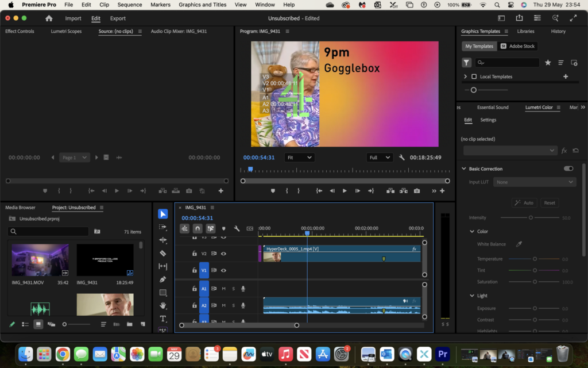
Task: Click Lift button in Program monitor
Action: pos(390,191)
